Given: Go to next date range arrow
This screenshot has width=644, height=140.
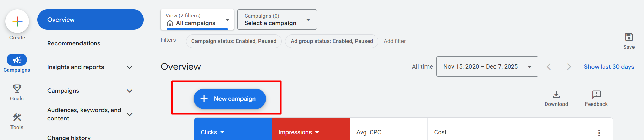Looking at the screenshot, I should tap(569, 67).
